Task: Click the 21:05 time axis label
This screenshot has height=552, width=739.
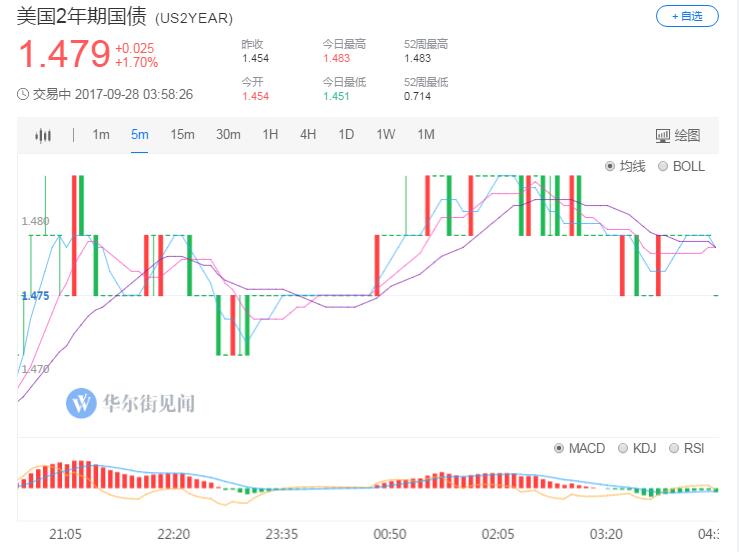Action: pyautogui.click(x=65, y=535)
